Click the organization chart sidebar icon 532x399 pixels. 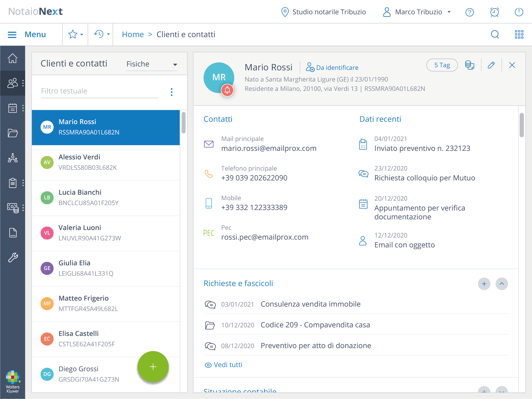click(12, 158)
